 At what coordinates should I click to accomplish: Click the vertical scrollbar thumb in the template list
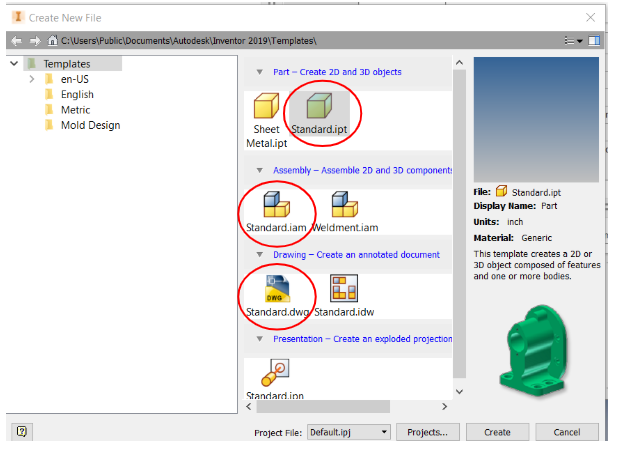click(x=459, y=223)
